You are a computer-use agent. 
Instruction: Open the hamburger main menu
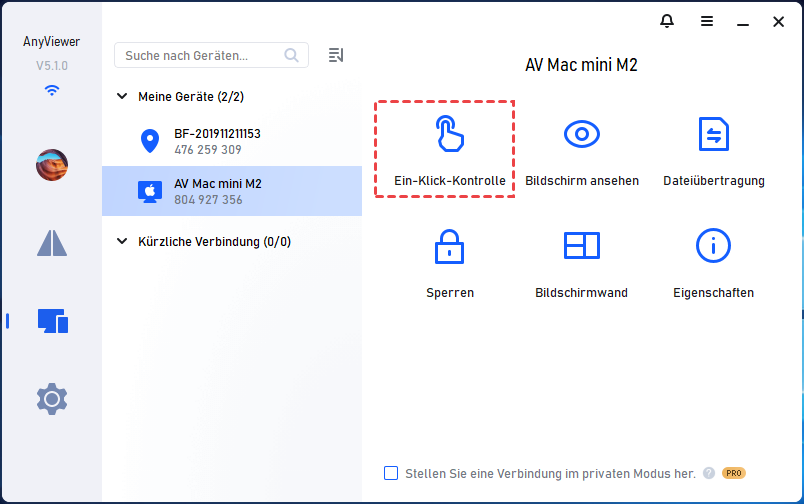pyautogui.click(x=707, y=21)
